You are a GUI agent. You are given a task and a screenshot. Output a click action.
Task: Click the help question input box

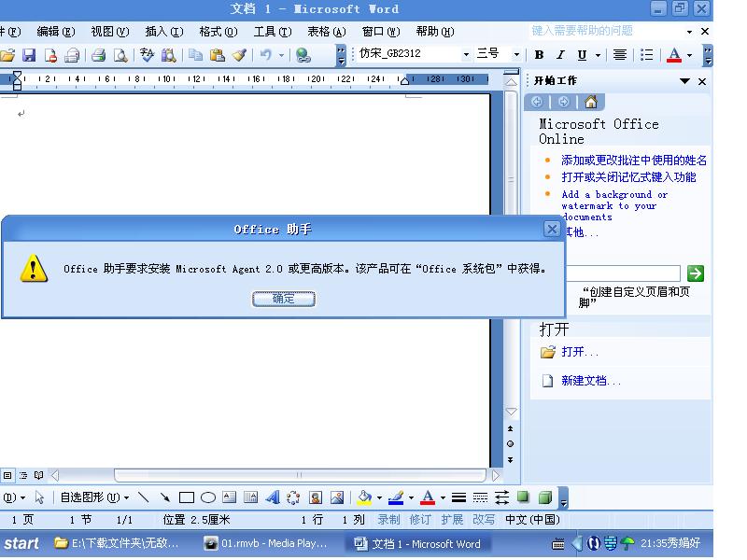(605, 32)
